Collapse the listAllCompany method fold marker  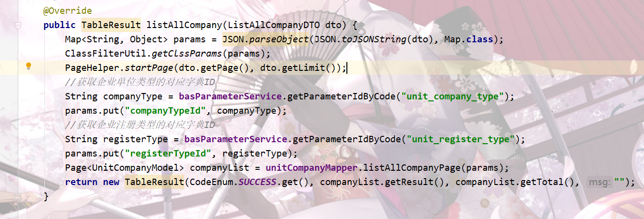point(18,24)
